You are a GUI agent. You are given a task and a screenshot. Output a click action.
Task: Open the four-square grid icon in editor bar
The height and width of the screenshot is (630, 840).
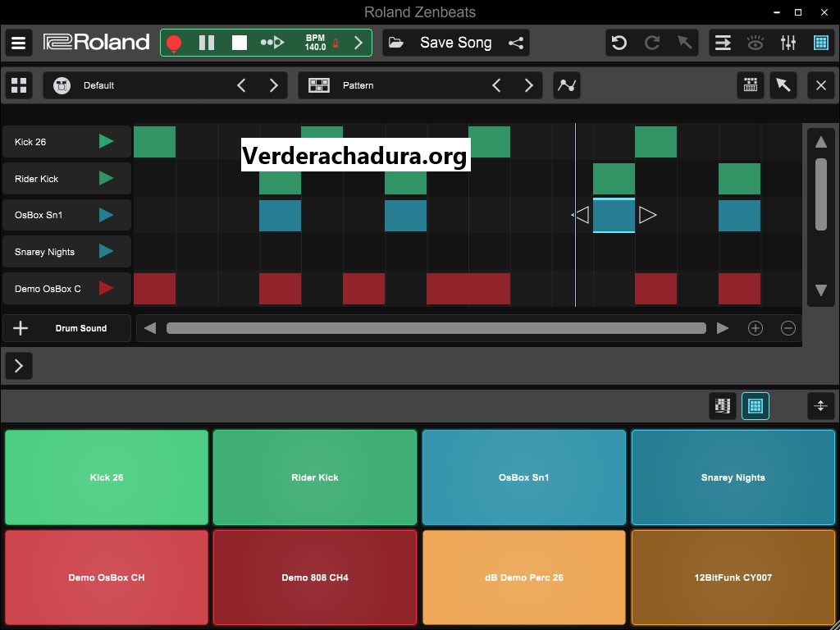pyautogui.click(x=19, y=85)
